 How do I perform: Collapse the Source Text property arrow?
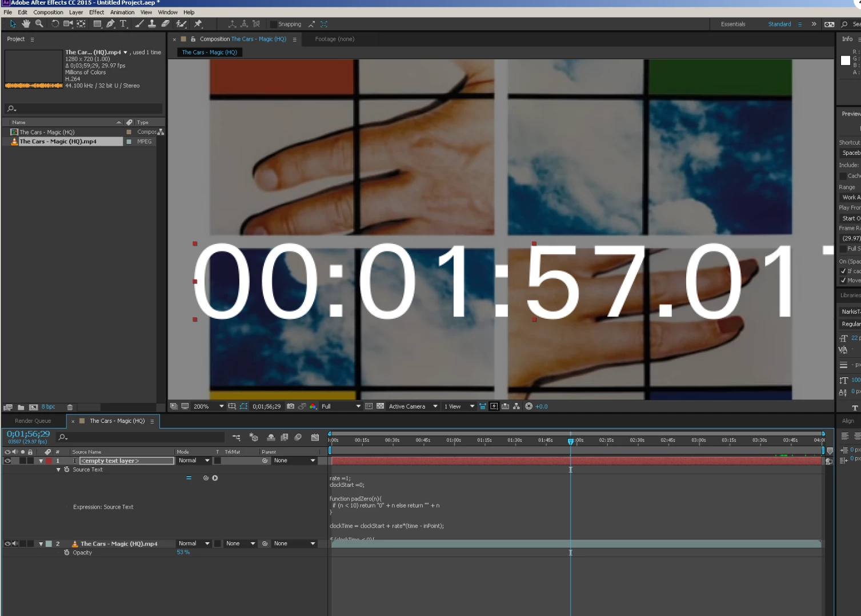[x=58, y=470]
